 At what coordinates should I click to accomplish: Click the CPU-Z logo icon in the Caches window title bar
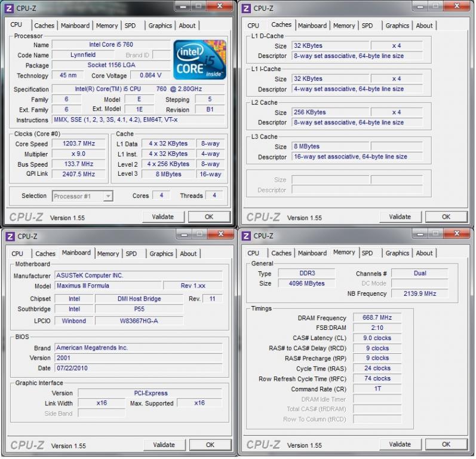[x=246, y=8]
